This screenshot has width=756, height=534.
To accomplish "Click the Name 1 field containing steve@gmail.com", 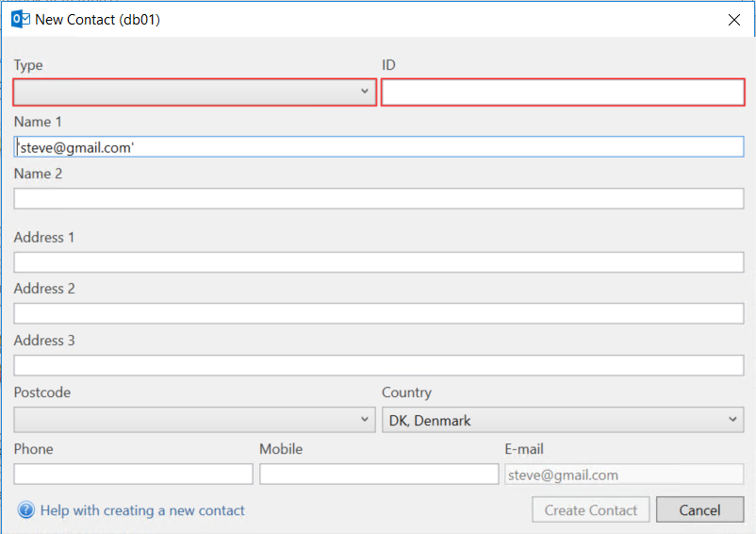I will (x=379, y=147).
